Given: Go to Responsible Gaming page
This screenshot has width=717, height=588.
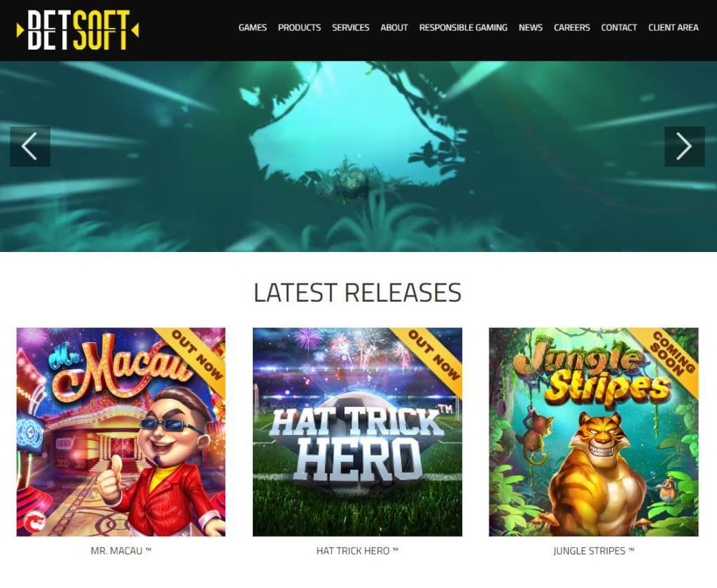Looking at the screenshot, I should [x=464, y=27].
